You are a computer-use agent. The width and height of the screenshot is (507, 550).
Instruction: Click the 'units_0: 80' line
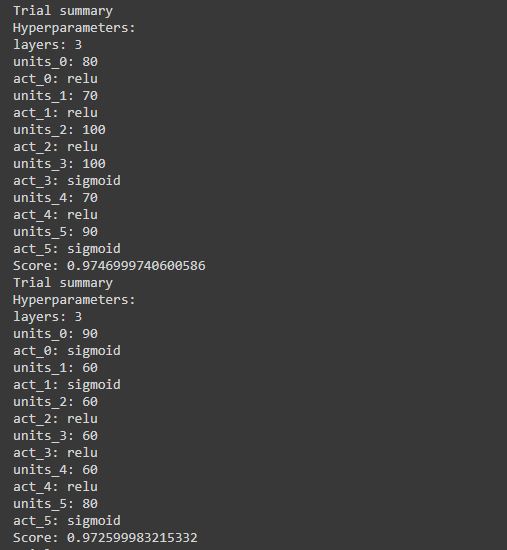tap(55, 62)
